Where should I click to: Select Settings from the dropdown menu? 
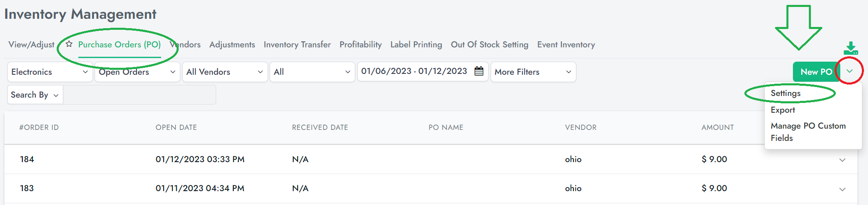[x=786, y=93]
